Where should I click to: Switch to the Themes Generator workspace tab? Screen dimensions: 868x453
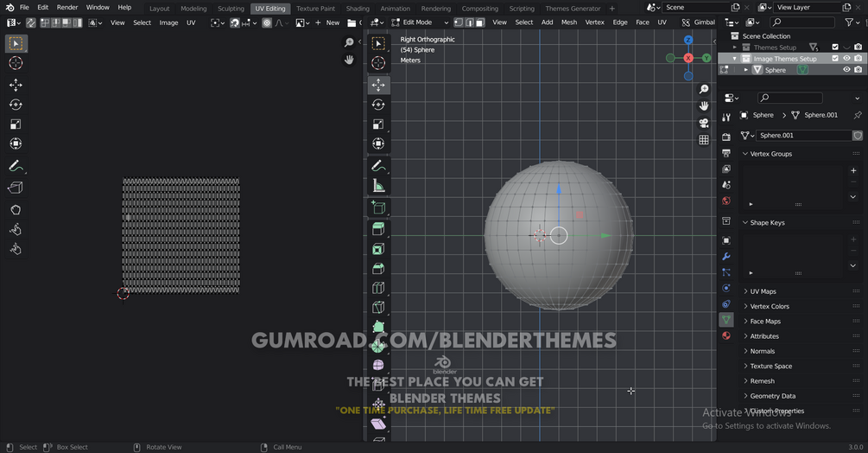[573, 9]
